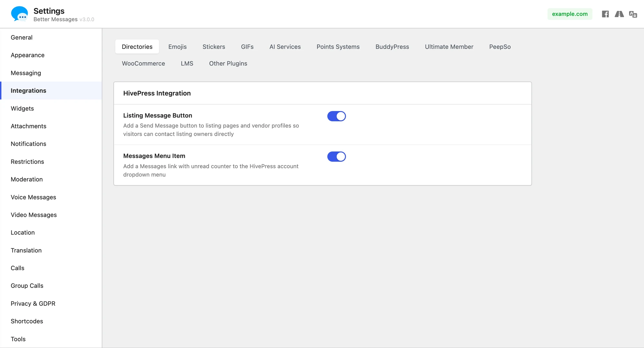This screenshot has height=348, width=644.
Task: Select Integrations in the sidebar
Action: 51,91
